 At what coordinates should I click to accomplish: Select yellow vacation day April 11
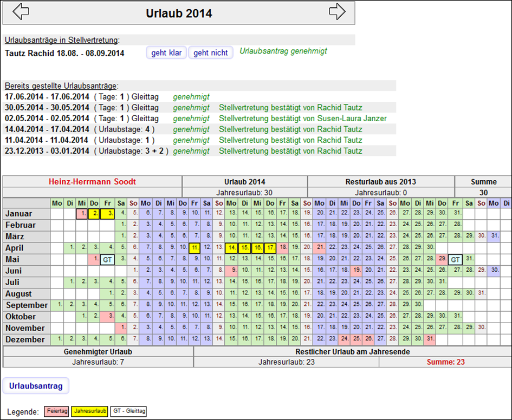tap(195, 248)
